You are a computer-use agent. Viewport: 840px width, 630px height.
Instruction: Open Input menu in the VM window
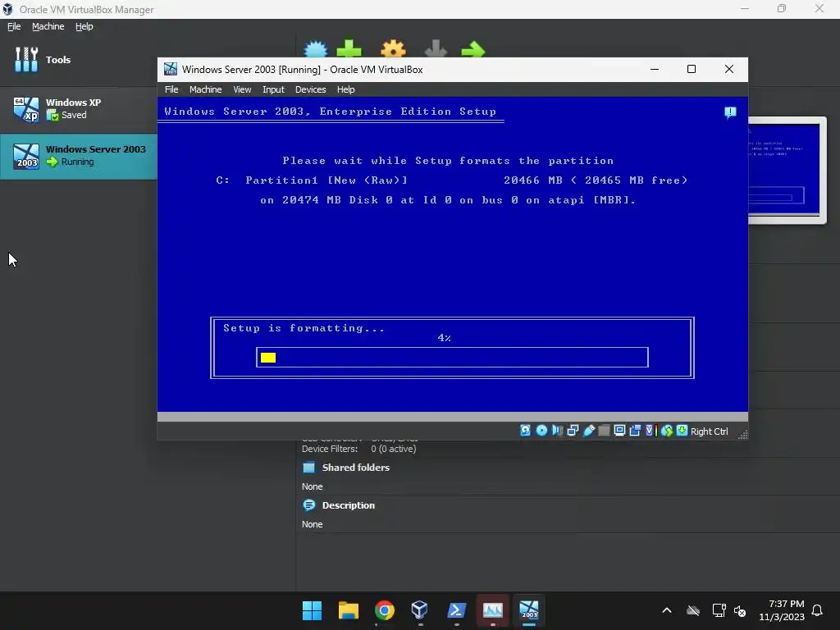pyautogui.click(x=273, y=89)
